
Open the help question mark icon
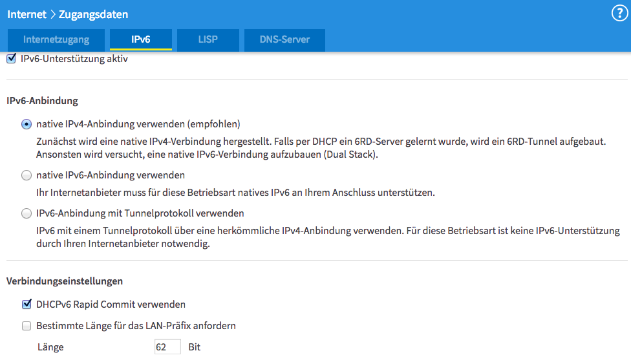619,14
